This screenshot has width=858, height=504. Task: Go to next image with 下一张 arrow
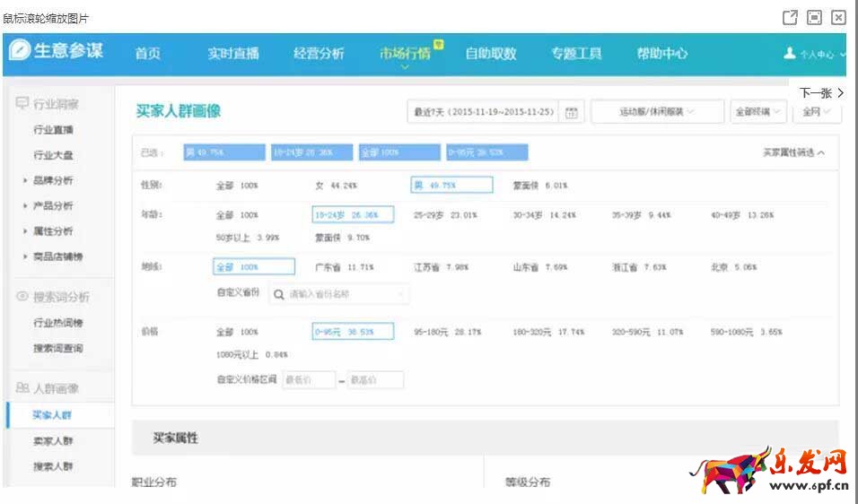(x=821, y=92)
